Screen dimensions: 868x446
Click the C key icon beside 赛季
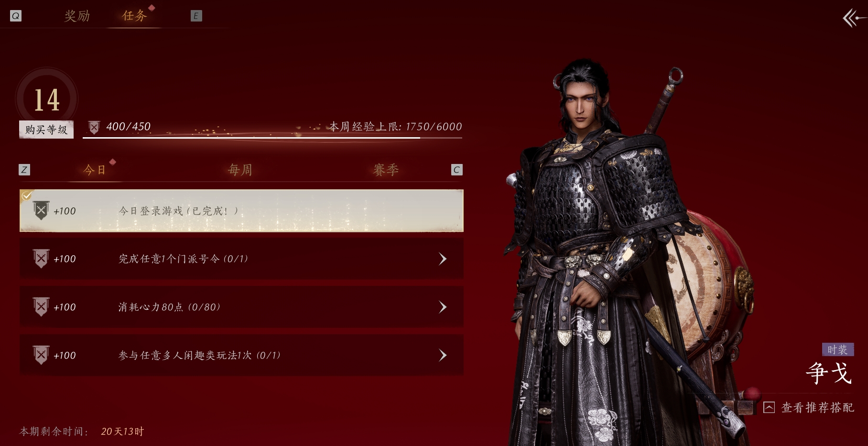[x=456, y=170]
